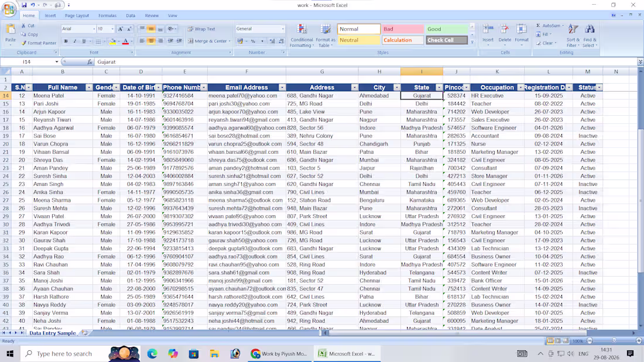Toggle Top Align vertical alignment

click(142, 29)
